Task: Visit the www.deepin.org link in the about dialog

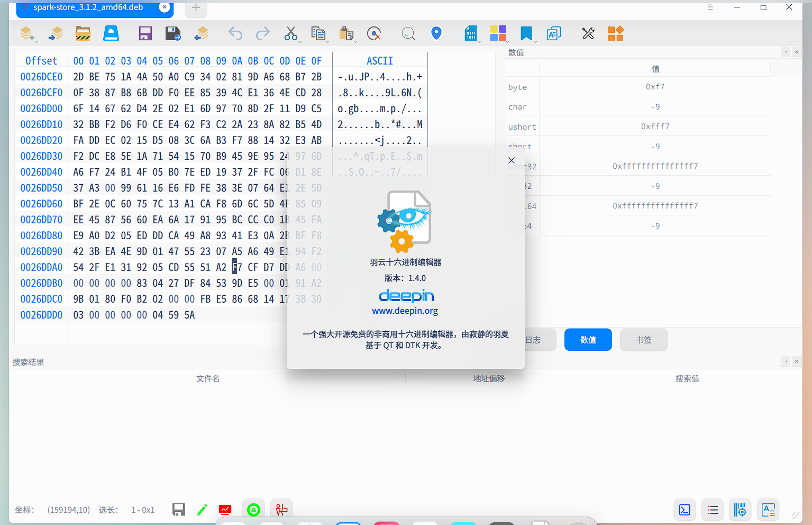Action: tap(405, 311)
